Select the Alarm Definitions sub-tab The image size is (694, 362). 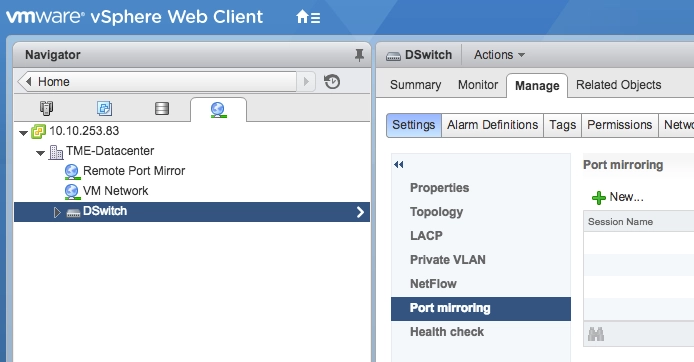pos(492,125)
